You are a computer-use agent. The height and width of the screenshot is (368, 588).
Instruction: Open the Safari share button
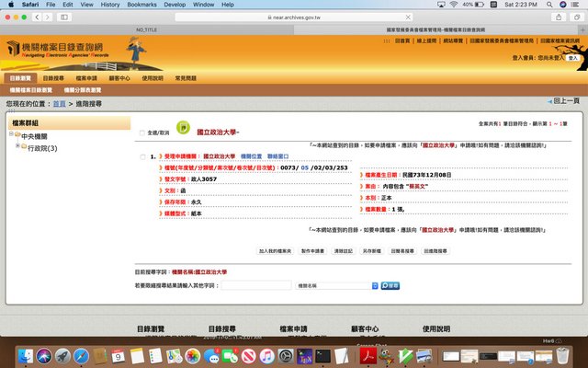(x=559, y=17)
